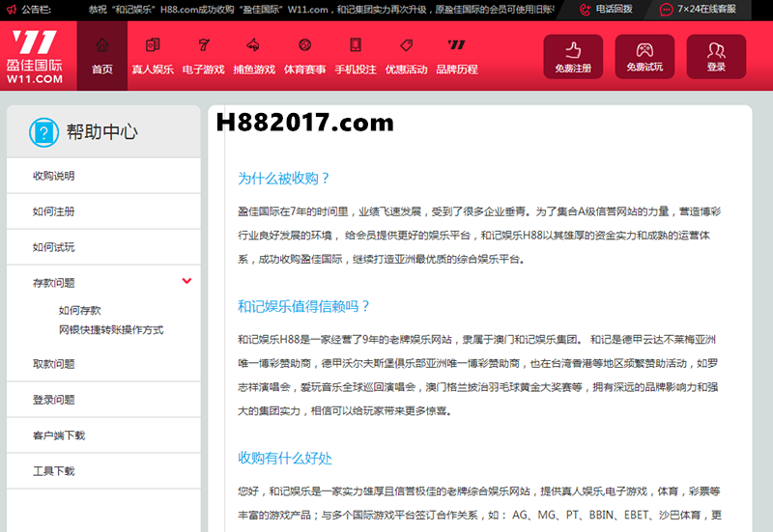This screenshot has height=532, width=773.
Task: Click the 电子游戏 slot icon
Action: tap(204, 45)
